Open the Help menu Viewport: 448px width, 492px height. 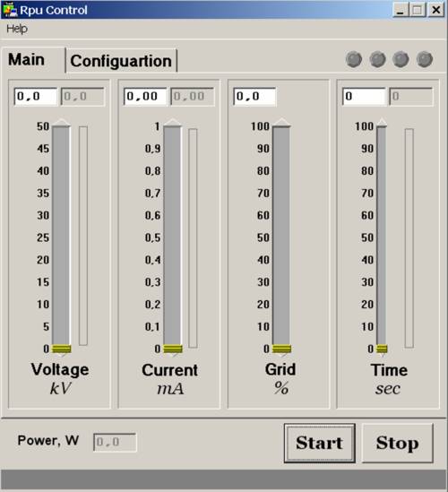click(x=17, y=29)
